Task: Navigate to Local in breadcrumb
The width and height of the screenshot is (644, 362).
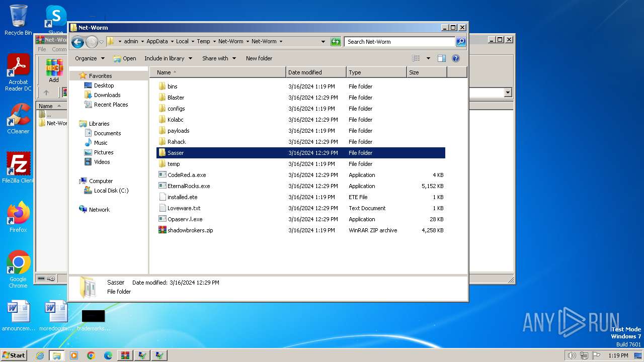Action: pyautogui.click(x=182, y=42)
